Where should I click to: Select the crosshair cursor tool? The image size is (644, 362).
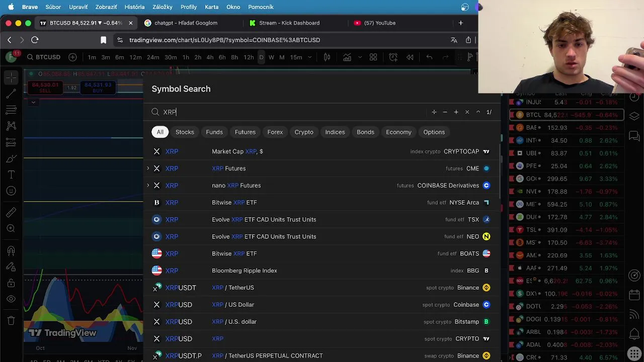click(x=11, y=77)
